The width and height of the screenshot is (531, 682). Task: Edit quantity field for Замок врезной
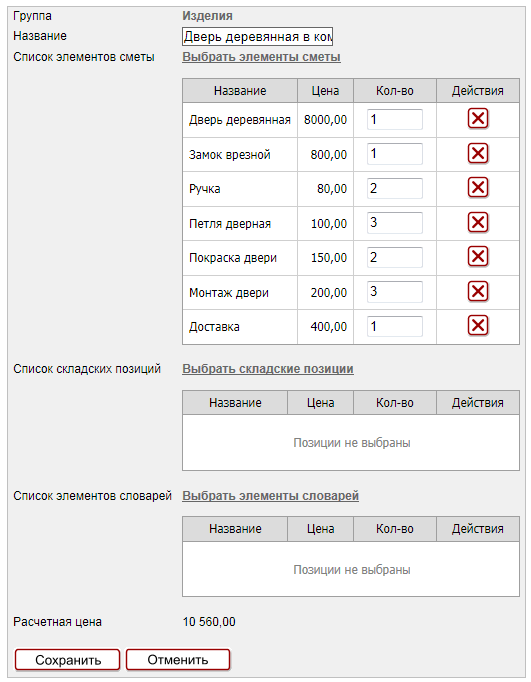tap(394, 154)
